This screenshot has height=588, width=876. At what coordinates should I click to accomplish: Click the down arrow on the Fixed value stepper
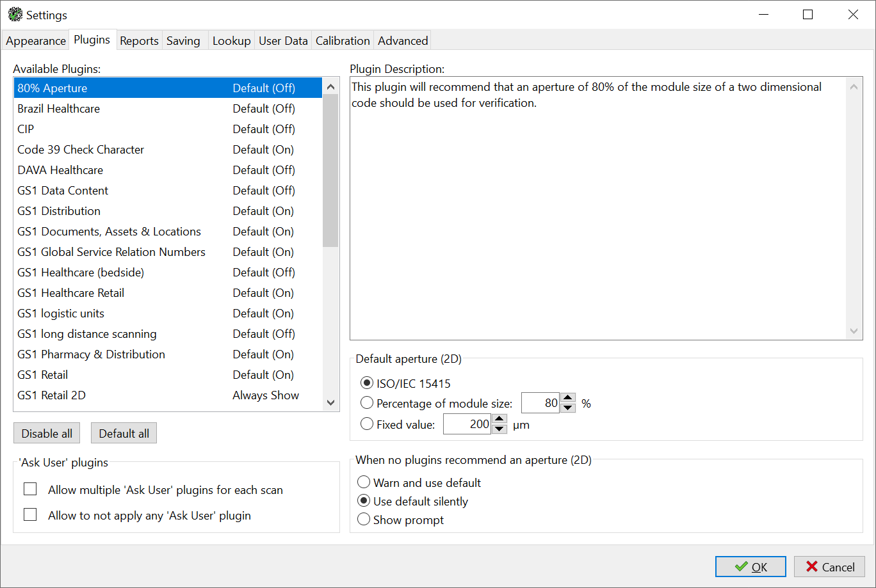[499, 428]
